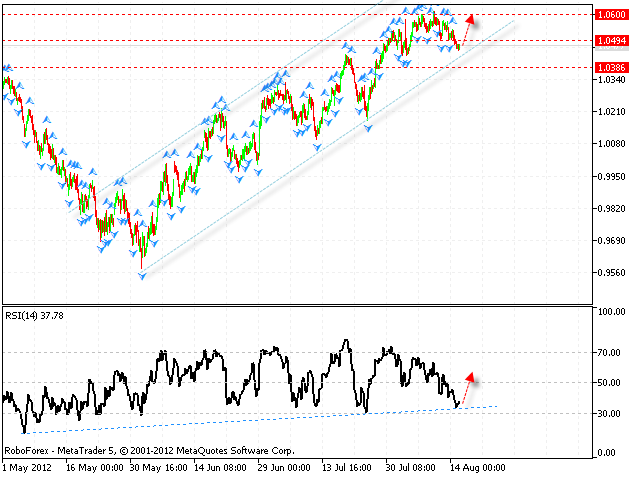Screen dimensions: 640x479
Task: Select the 1.0386 black price level label
Action: click(612, 68)
